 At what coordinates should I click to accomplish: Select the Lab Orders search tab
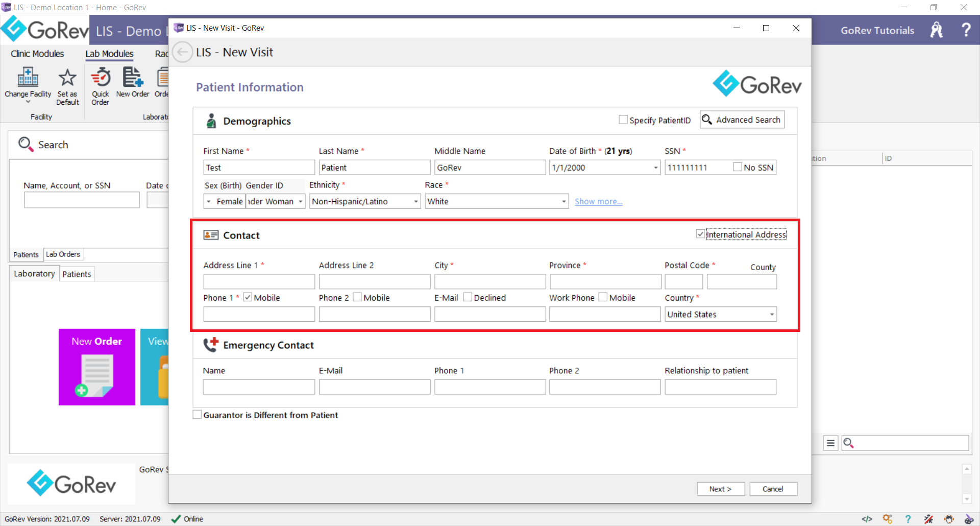(63, 254)
